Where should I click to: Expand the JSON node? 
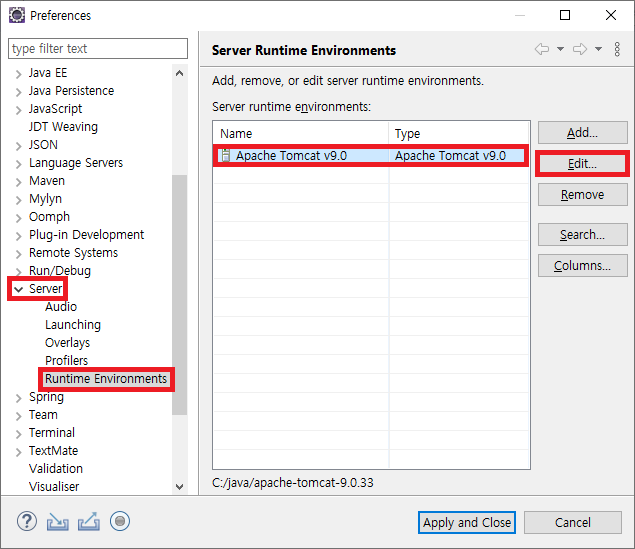point(18,146)
